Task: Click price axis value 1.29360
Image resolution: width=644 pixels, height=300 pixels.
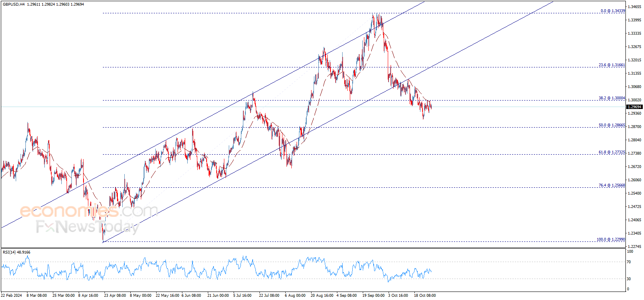Action: 635,113
